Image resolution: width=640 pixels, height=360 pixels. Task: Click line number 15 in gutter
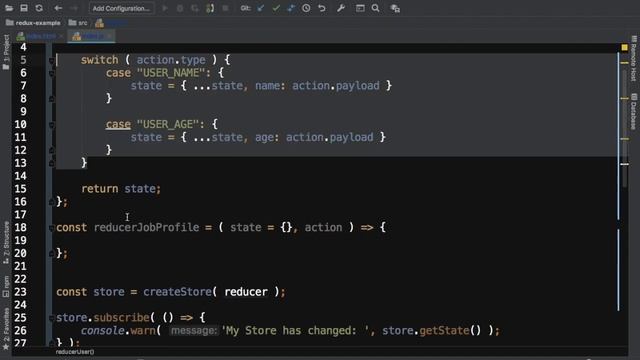click(x=20, y=189)
